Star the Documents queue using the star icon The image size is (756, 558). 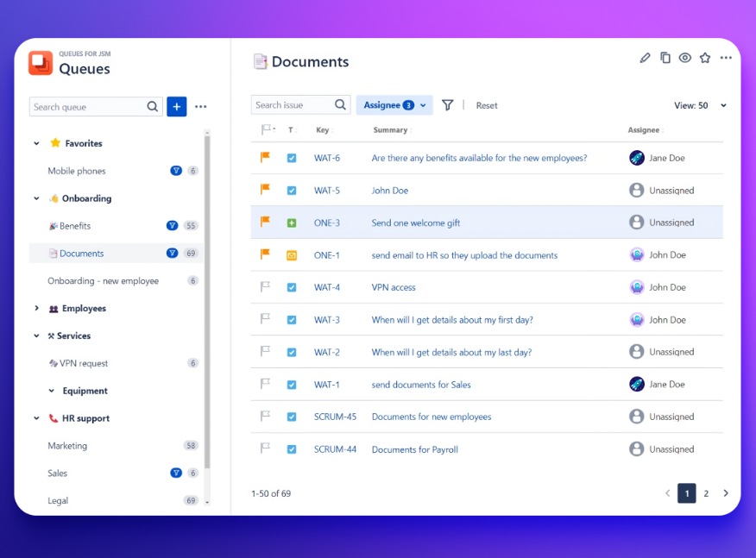705,57
